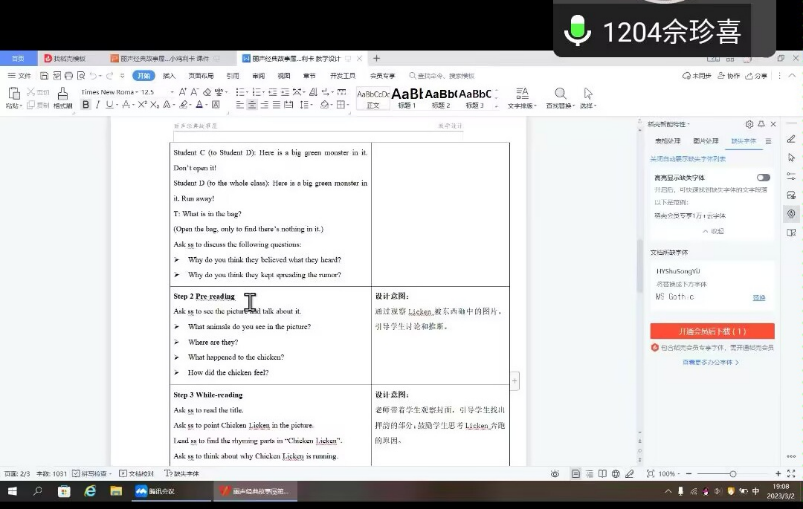Click the orange member download button
Screen dimensions: 803x509
(x=712, y=330)
